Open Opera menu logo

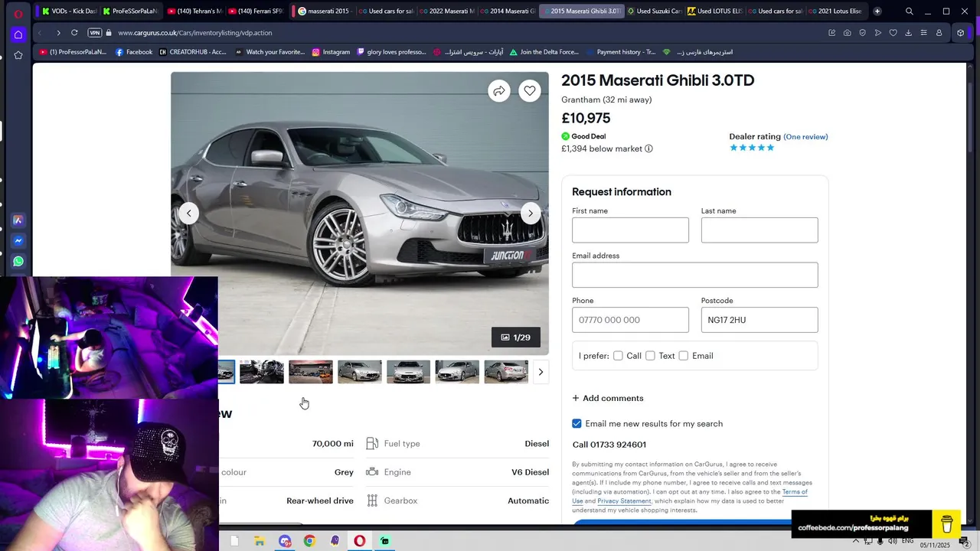point(18,14)
